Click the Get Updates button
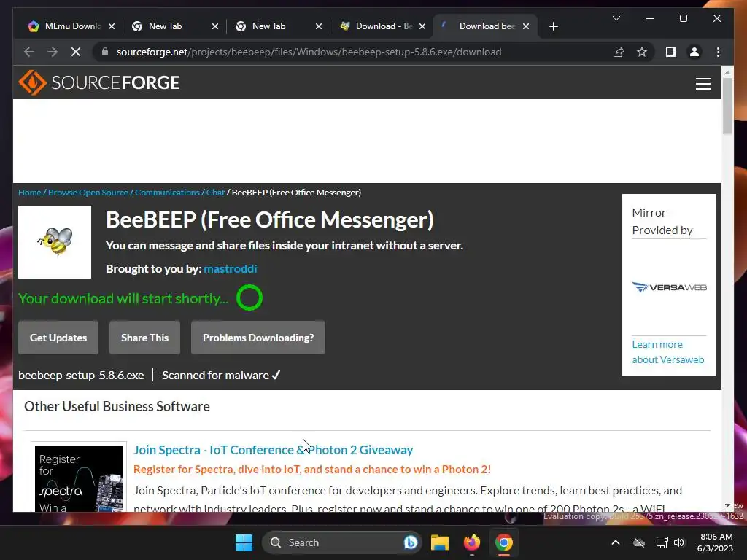Screen dimensions: 747x560 coord(58,338)
